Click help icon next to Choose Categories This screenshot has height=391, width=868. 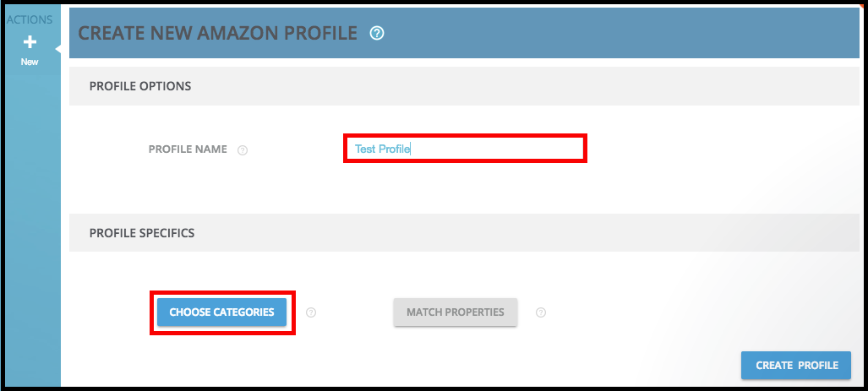coord(311,312)
